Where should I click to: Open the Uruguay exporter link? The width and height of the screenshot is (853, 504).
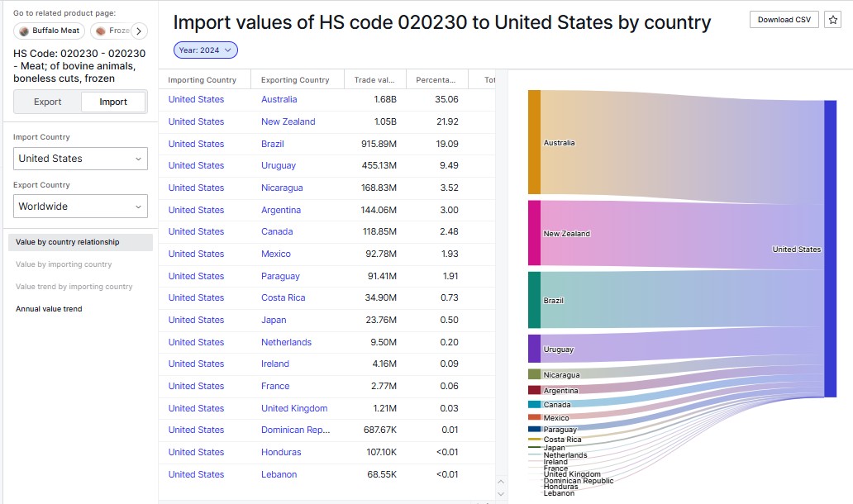[279, 165]
